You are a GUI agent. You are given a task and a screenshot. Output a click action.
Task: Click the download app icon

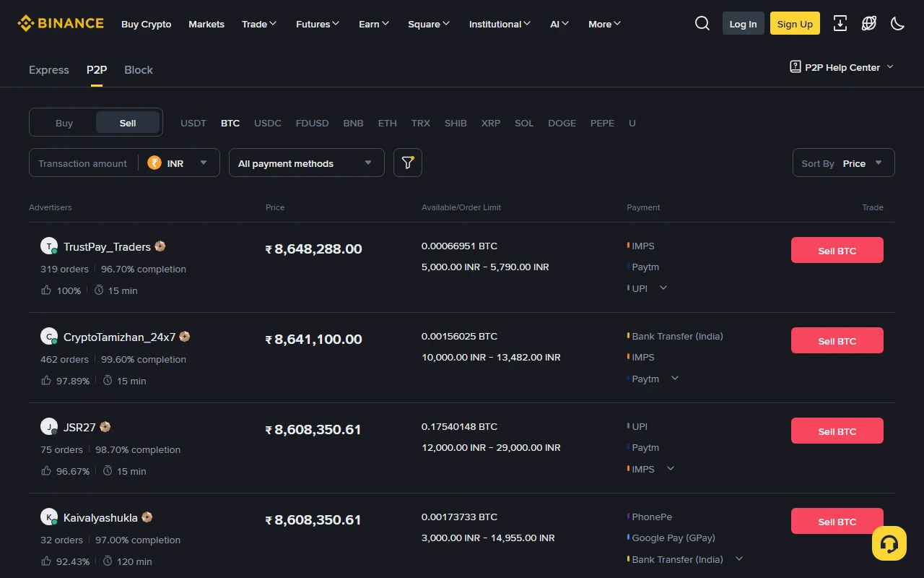[x=840, y=23]
